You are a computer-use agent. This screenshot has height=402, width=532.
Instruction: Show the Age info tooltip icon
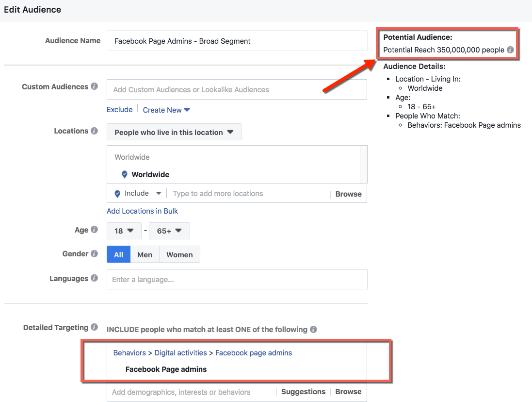[94, 230]
